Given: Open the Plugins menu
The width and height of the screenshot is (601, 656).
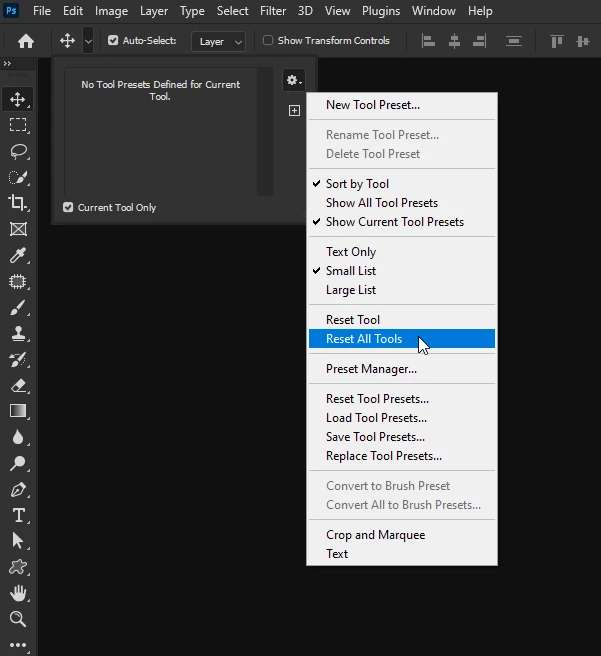Looking at the screenshot, I should (381, 11).
